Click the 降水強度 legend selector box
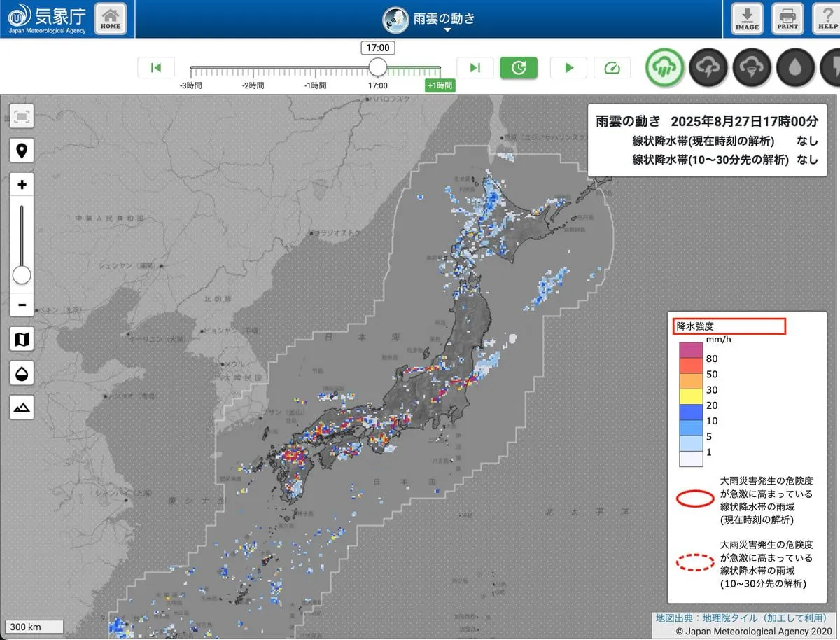This screenshot has width=840, height=640. (729, 326)
